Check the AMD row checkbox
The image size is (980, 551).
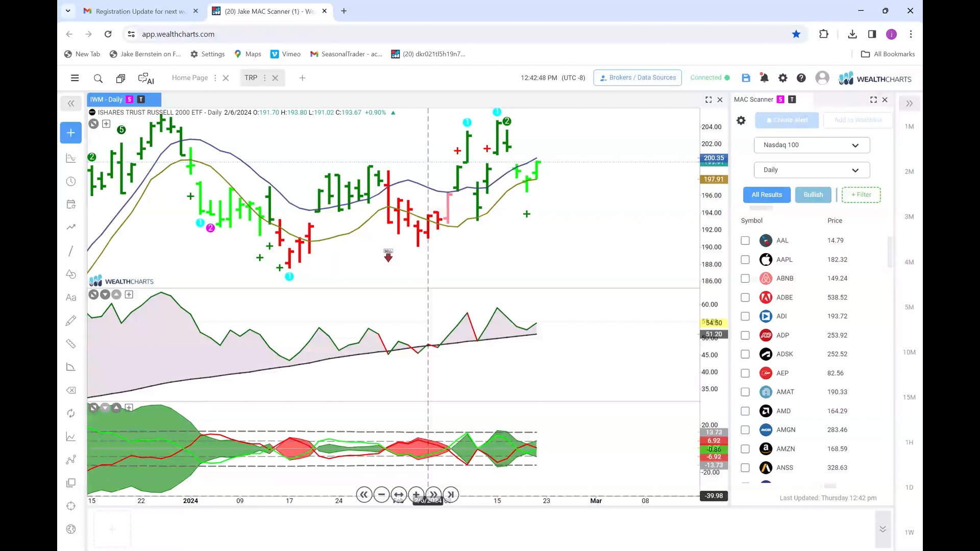pos(745,411)
